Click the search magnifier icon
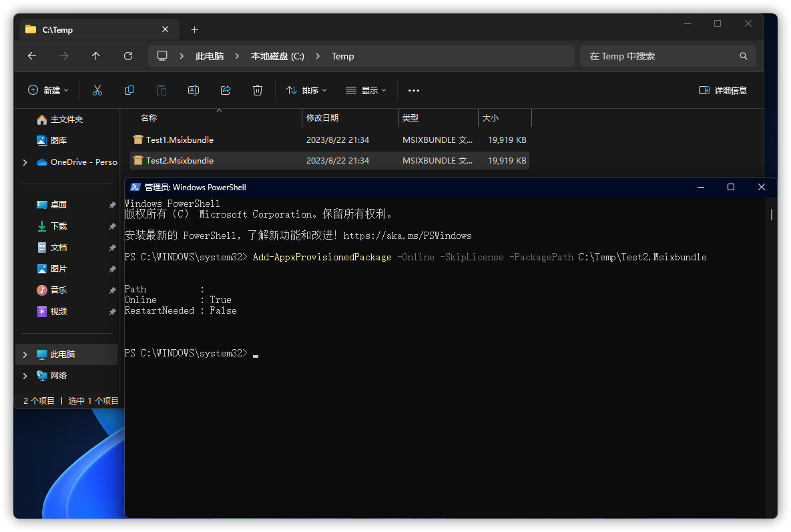Screen dimensions: 791x532 point(743,56)
